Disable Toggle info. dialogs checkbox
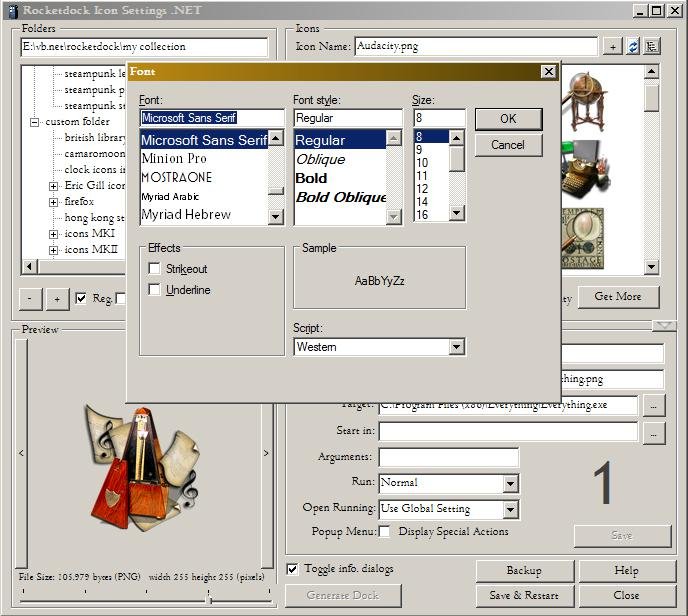 coord(292,569)
